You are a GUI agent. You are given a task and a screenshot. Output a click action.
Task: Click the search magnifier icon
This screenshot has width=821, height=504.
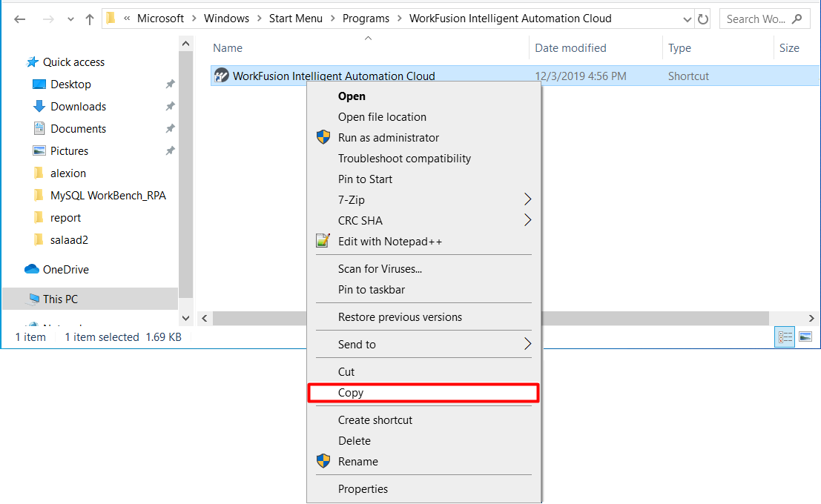[x=797, y=19]
